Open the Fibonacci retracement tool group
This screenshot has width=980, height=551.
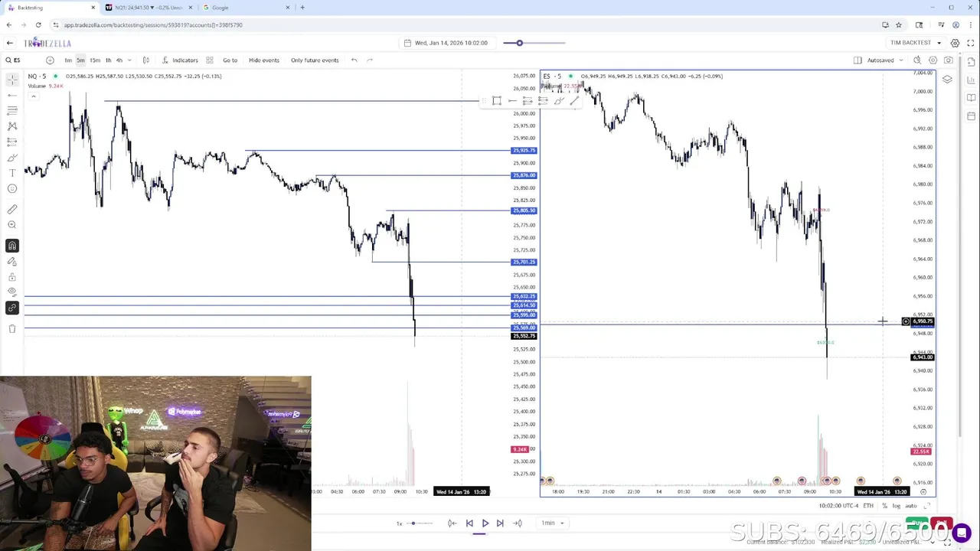(x=12, y=110)
